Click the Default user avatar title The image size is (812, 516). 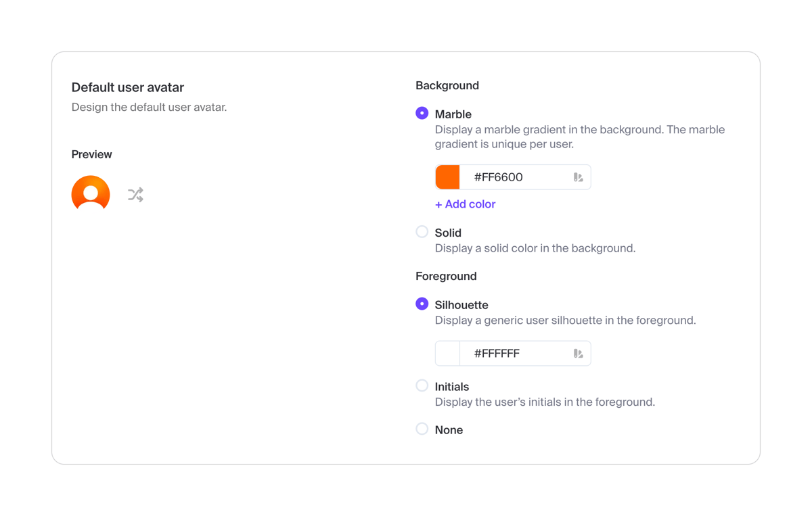(x=127, y=87)
